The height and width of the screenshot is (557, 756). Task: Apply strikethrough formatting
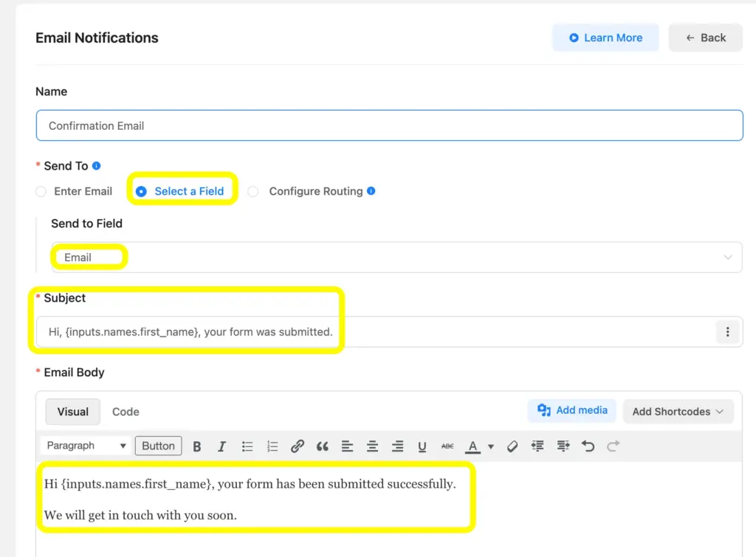[x=447, y=446]
